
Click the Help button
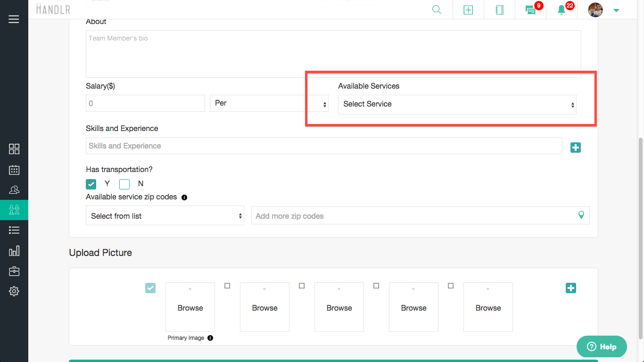point(602,347)
